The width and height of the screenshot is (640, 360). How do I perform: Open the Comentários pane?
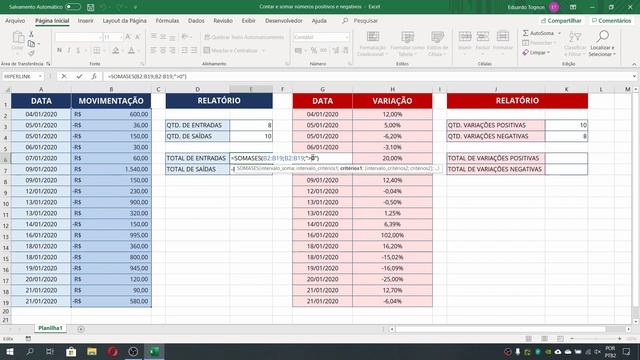[x=611, y=20]
